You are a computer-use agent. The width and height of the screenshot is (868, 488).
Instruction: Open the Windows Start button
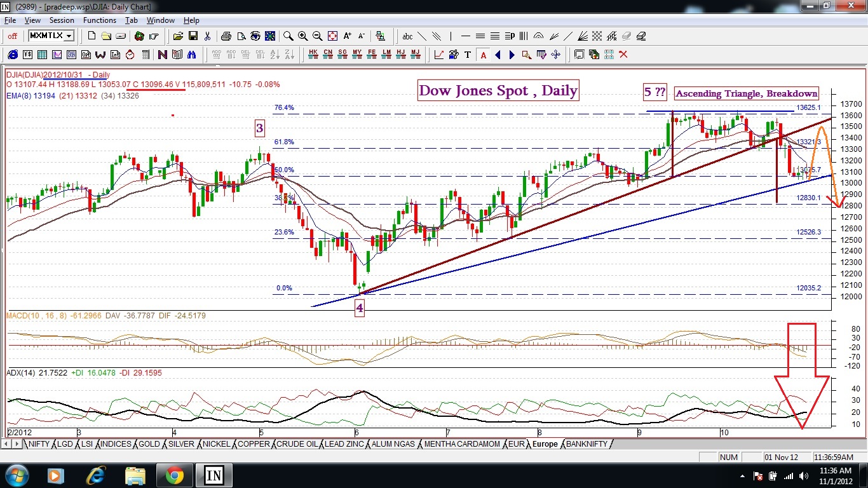pyautogui.click(x=16, y=475)
